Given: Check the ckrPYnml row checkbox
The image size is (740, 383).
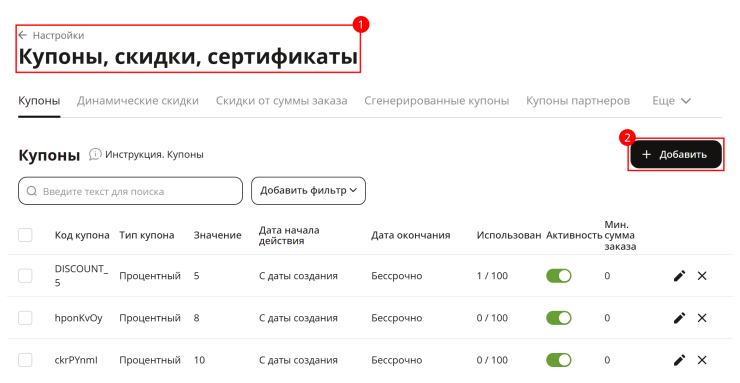Looking at the screenshot, I should [x=25, y=360].
